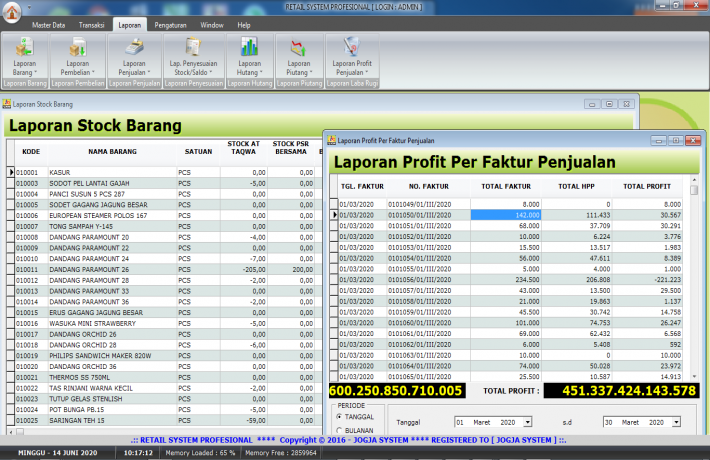
Task: Select the 206.808 total HPP cell
Action: pyautogui.click(x=576, y=280)
